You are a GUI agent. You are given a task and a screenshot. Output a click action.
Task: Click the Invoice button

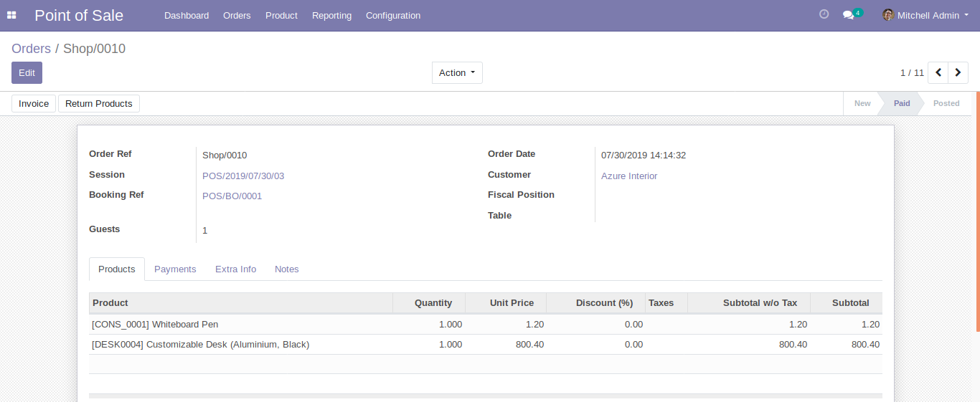[34, 103]
